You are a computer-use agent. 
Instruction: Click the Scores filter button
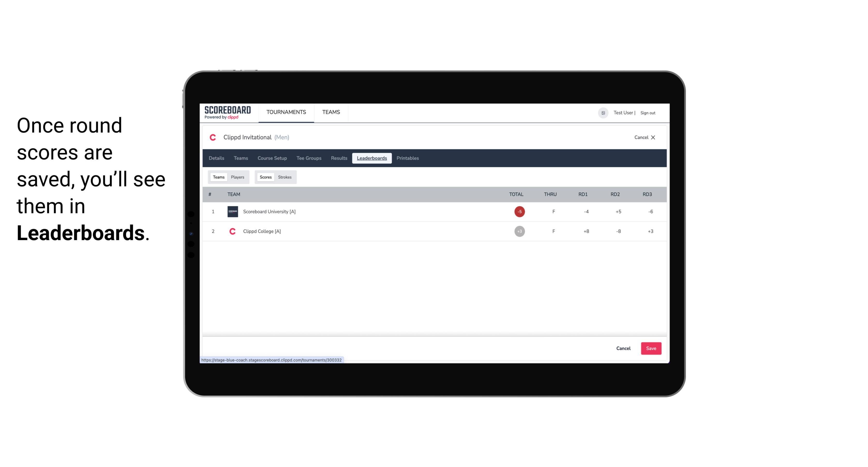(x=265, y=177)
